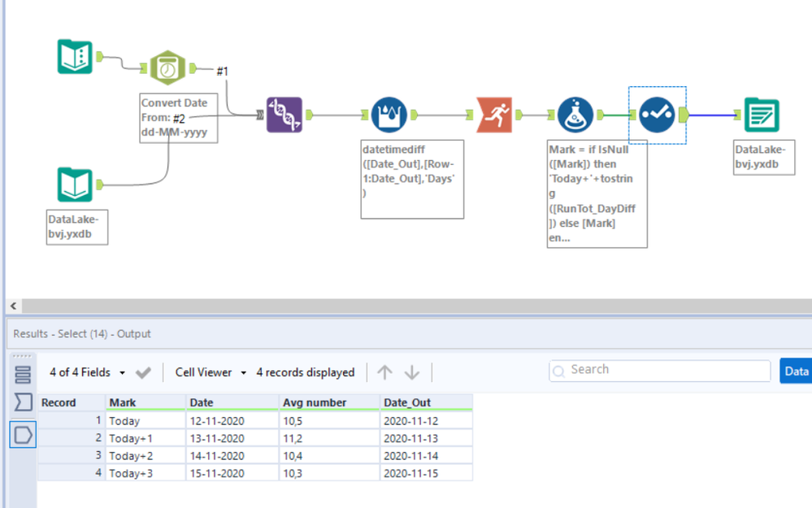Select the DateTime conversion tool

(x=167, y=67)
